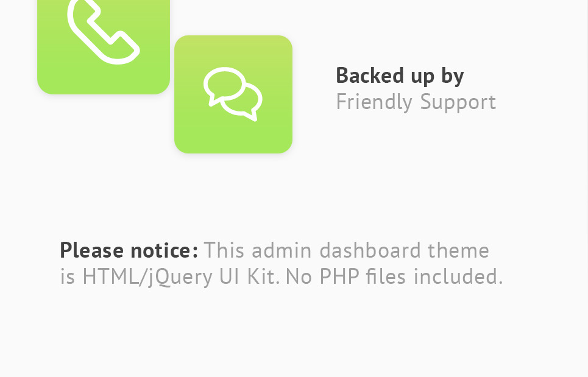
Task: Click the word "included." ending the notice
Action: pos(458,277)
